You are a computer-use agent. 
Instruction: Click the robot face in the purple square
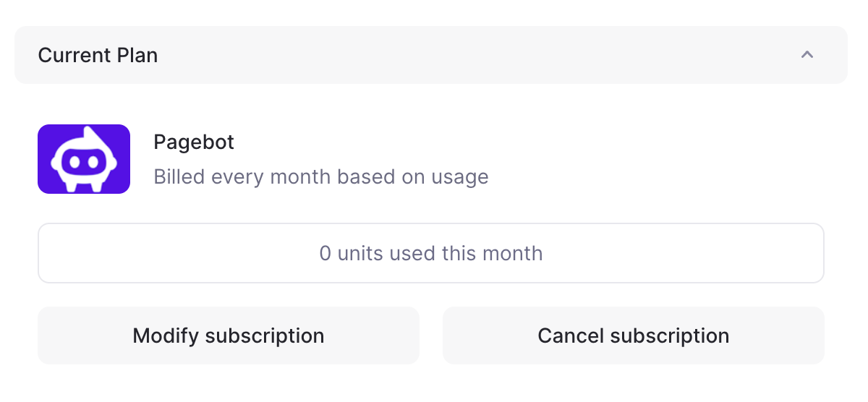click(84, 162)
